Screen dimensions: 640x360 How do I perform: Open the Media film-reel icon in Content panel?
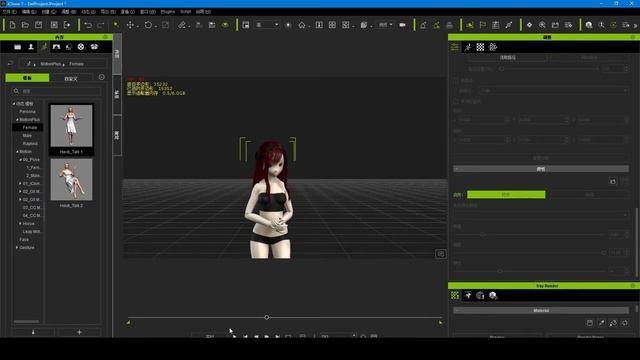pyautogui.click(x=81, y=47)
